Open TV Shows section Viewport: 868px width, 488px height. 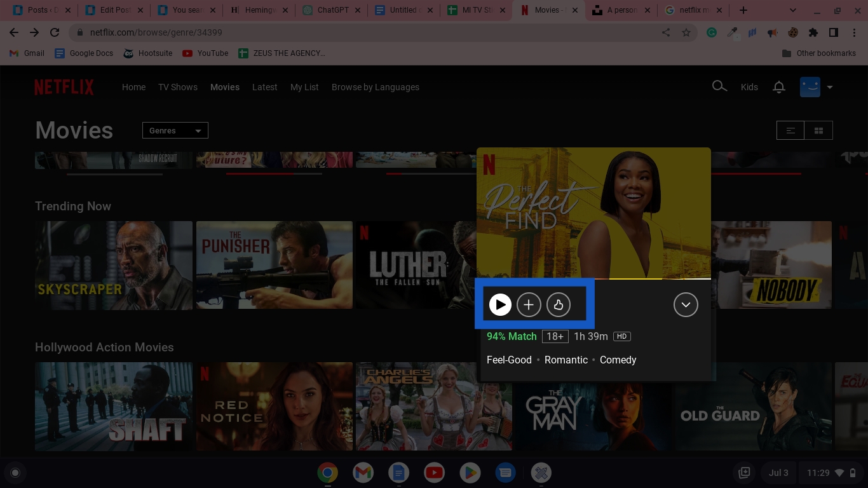coord(178,87)
